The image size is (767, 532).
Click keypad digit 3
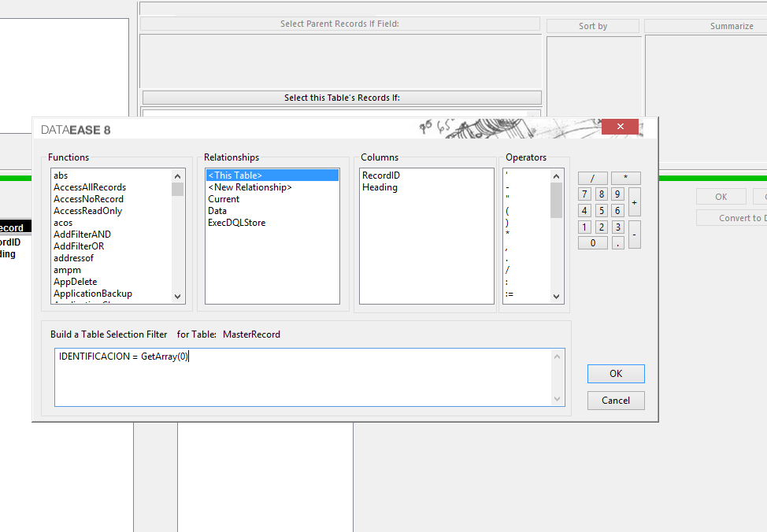(x=618, y=227)
